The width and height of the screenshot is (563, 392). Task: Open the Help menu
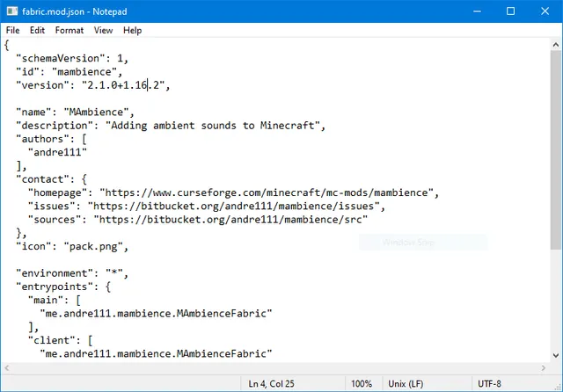(x=133, y=31)
